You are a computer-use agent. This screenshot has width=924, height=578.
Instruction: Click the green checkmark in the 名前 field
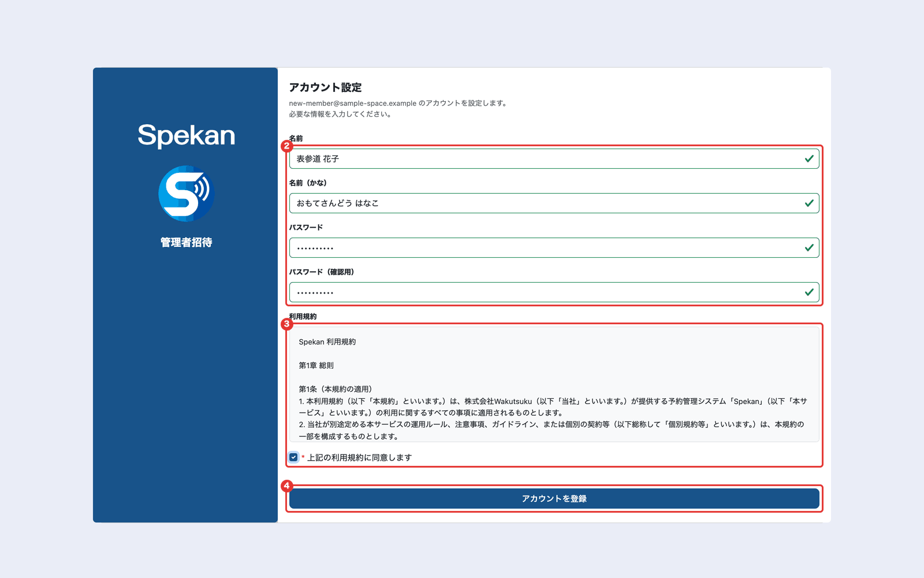click(x=809, y=159)
